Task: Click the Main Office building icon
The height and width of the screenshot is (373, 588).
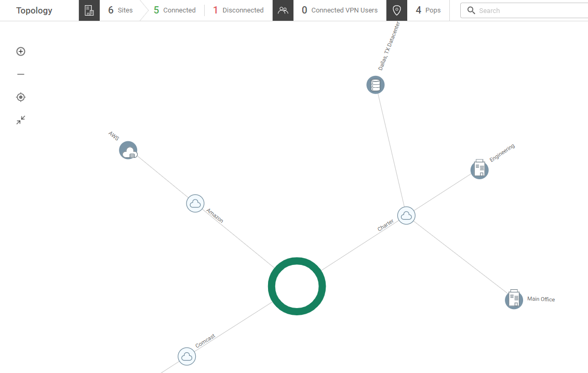Action: click(x=514, y=299)
